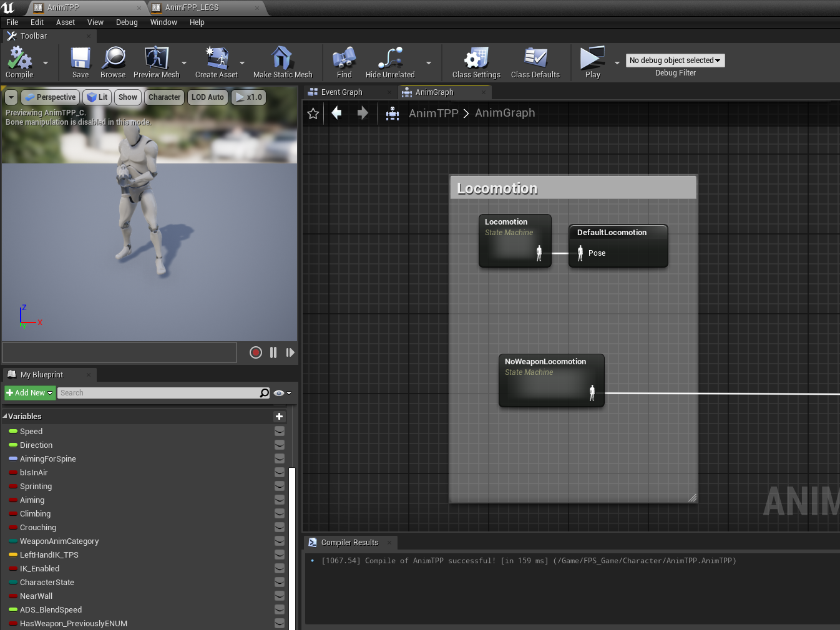840x630 pixels.
Task: Open the debug object selection dropdown
Action: click(x=675, y=61)
